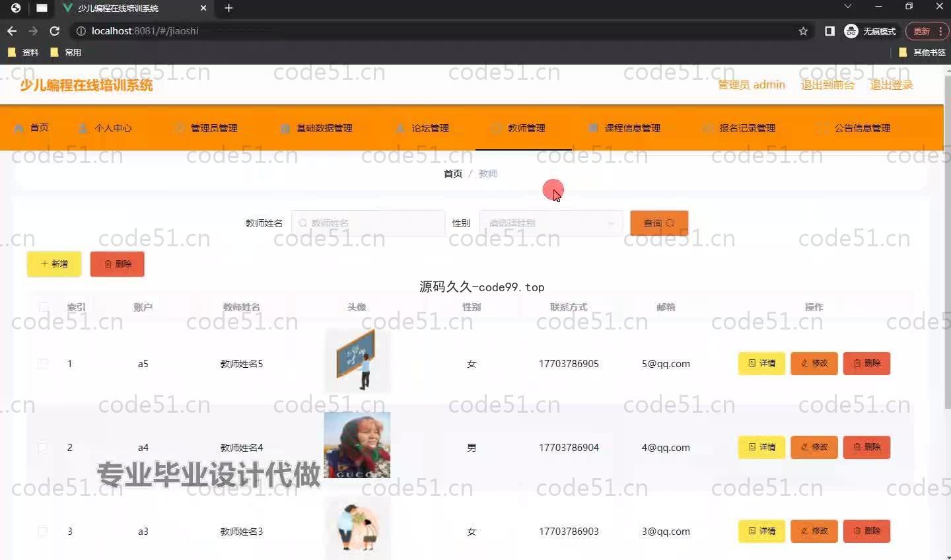This screenshot has height=560, width=951.
Task: Check the row 2 a4 checkbox
Action: pos(43,447)
